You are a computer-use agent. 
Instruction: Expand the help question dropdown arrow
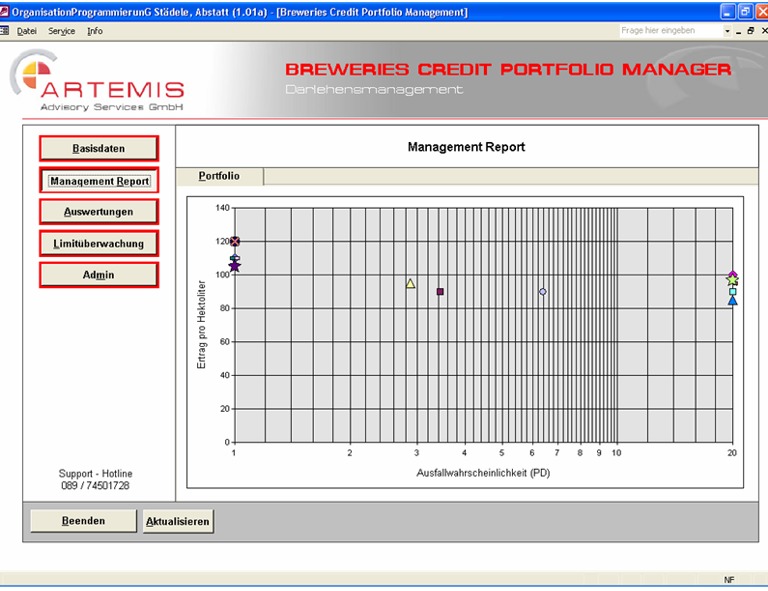tap(727, 31)
